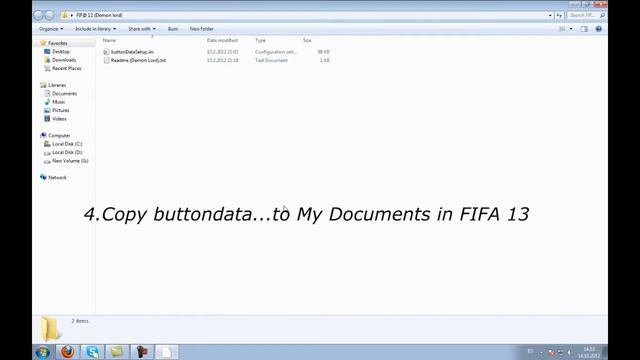Open the view options dropdown arrow

[571, 29]
